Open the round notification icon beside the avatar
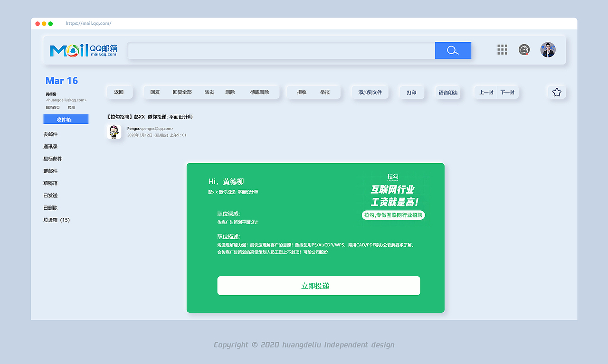 (524, 50)
